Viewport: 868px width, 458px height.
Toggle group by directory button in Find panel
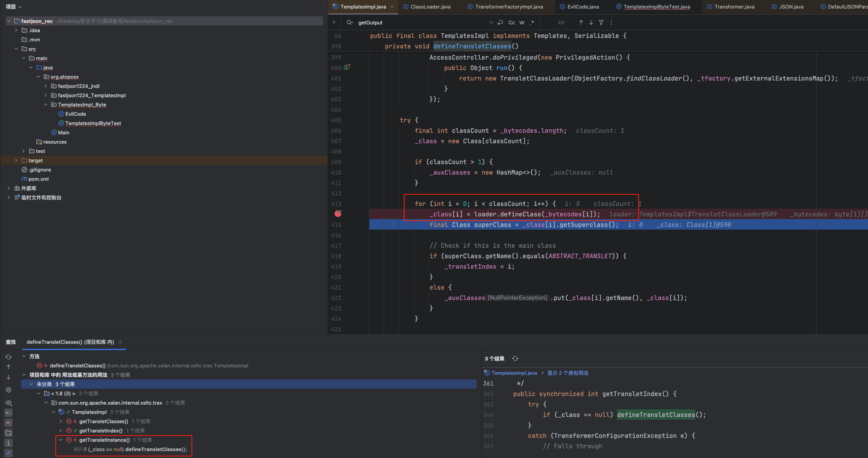[9, 433]
